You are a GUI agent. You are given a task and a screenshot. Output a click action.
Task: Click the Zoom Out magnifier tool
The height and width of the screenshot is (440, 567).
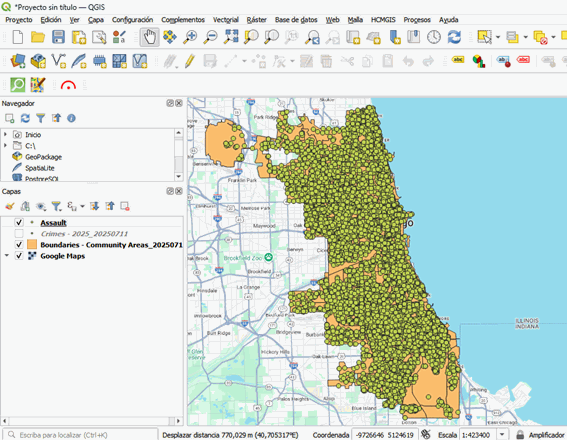pos(210,37)
